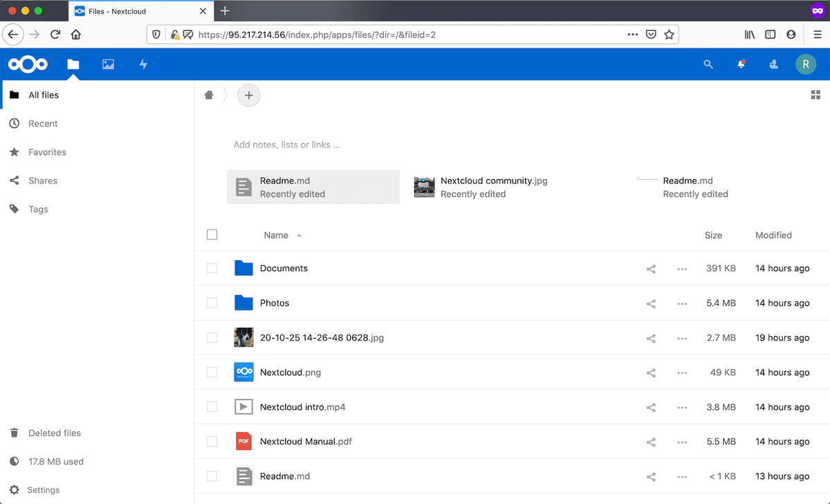Sort files by Name column header
This screenshot has height=504, width=830.
[276, 235]
